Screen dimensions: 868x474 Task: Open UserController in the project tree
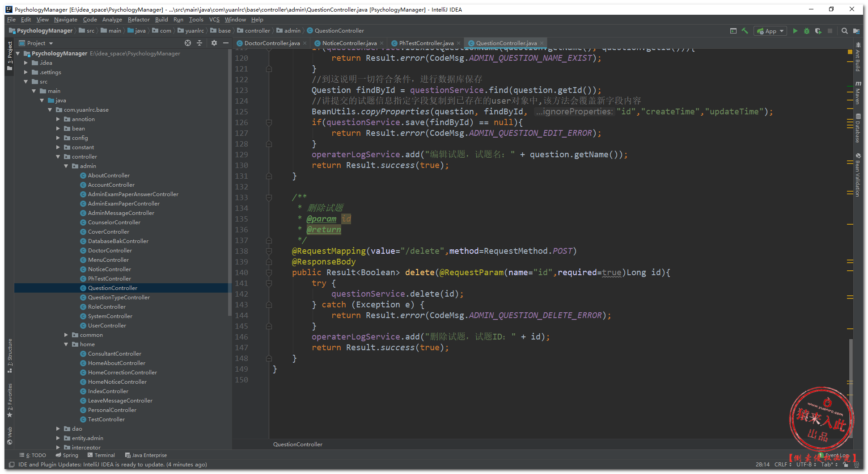pyautogui.click(x=107, y=326)
